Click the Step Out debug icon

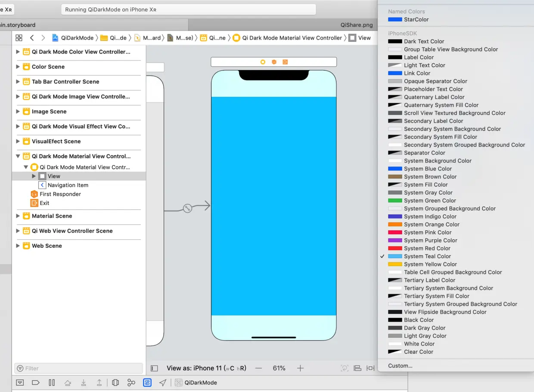point(99,383)
